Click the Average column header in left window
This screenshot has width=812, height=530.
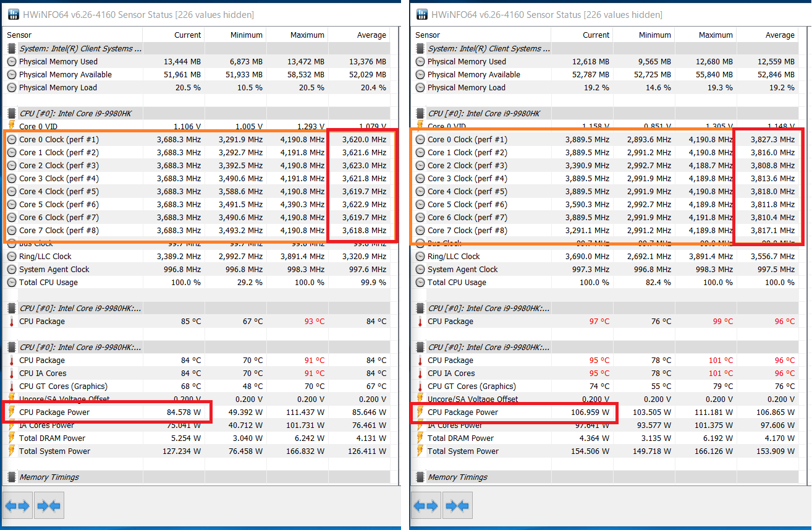click(359, 35)
